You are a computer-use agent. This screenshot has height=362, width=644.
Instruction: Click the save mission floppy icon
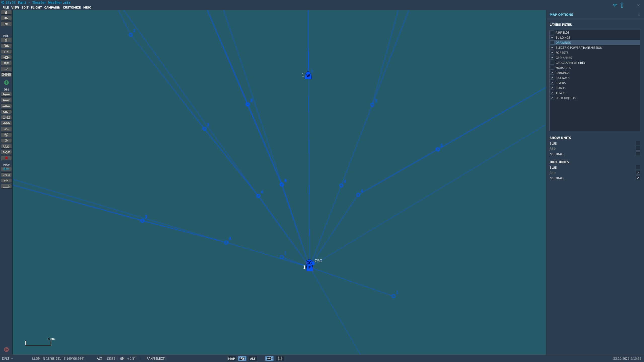click(6, 24)
